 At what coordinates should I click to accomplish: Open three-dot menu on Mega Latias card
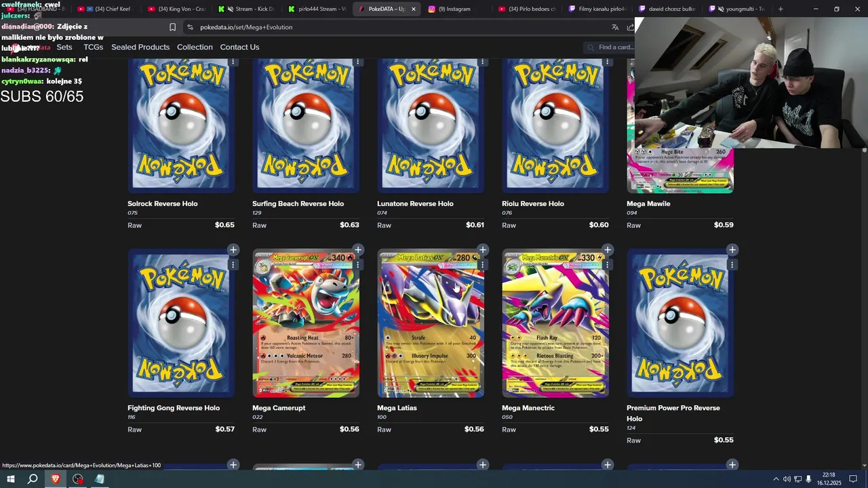(x=483, y=265)
